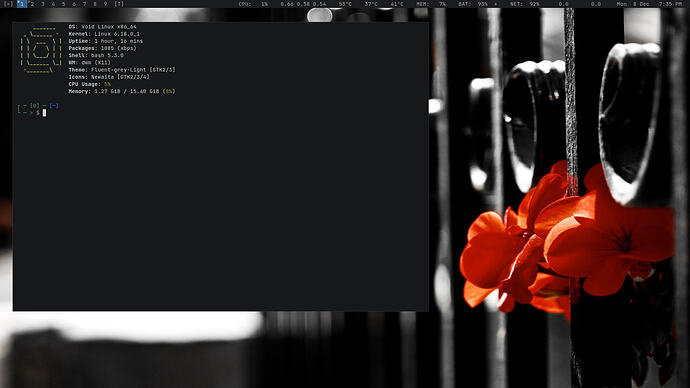690x388 pixels.
Task: Switch to workspace tag 6
Action: [74, 4]
